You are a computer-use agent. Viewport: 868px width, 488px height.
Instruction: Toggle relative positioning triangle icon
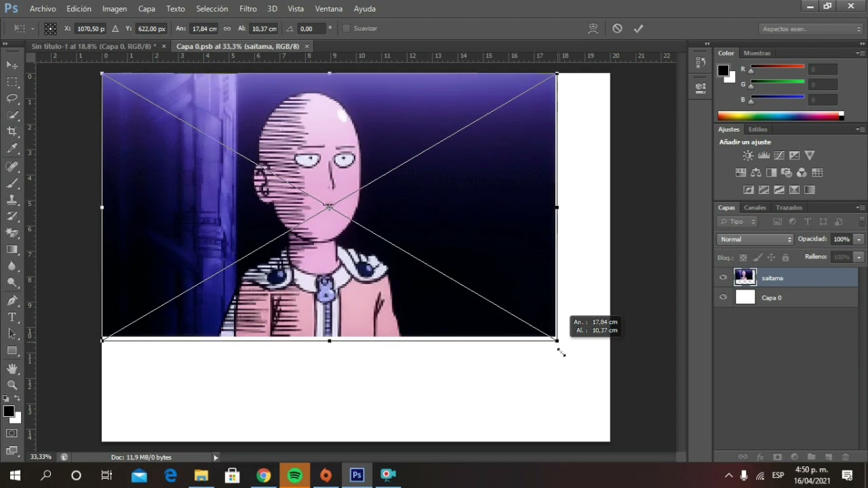click(115, 28)
